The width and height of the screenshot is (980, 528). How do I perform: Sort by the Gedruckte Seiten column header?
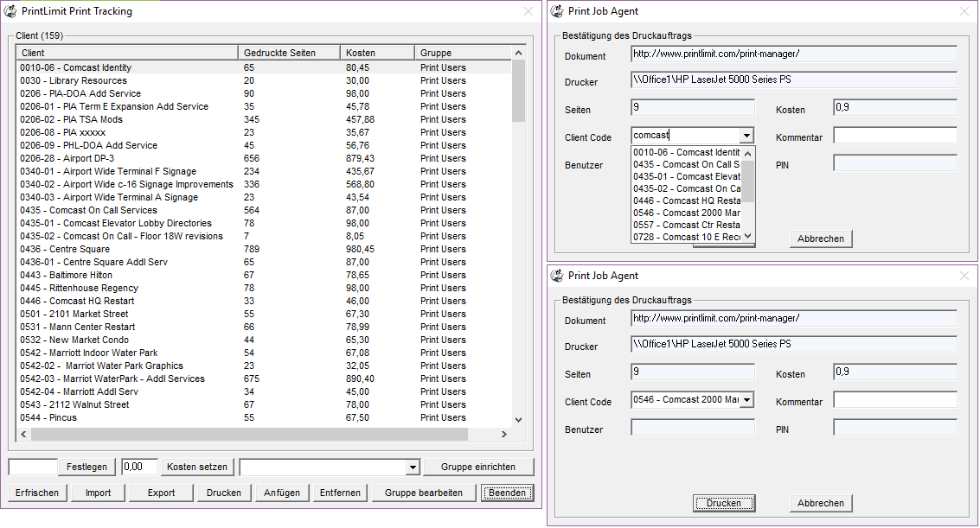[289, 53]
